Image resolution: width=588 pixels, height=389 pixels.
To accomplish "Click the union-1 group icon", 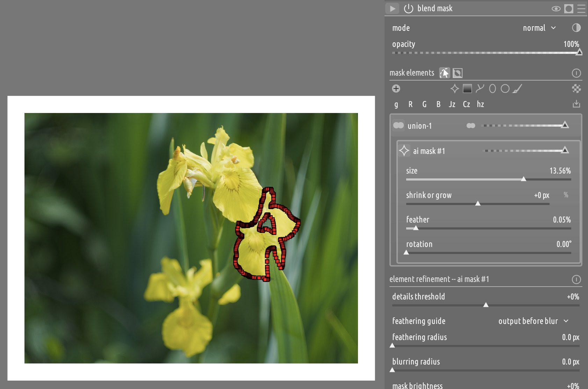I will coord(399,125).
